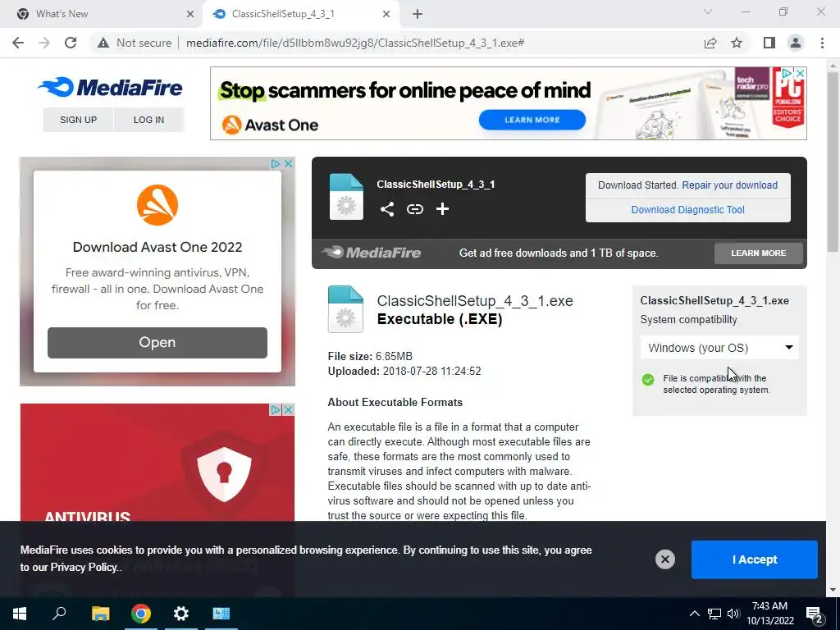Click LEARN MORE in MediaFire promo bar
The width and height of the screenshot is (840, 630).
coord(759,253)
